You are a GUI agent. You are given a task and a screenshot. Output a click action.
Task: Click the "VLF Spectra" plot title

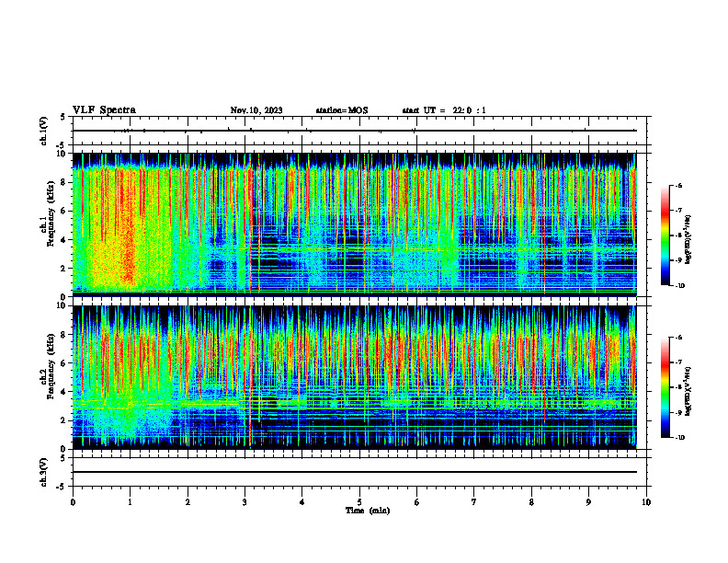[x=104, y=110]
